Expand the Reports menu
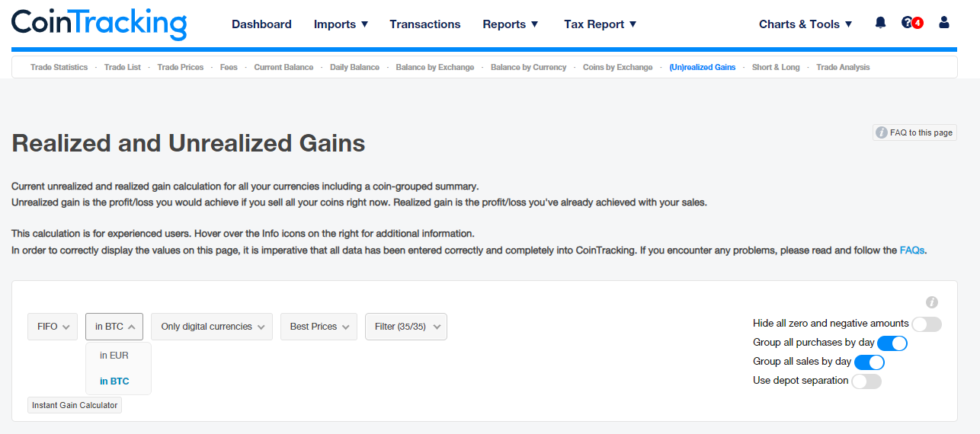The height and width of the screenshot is (434, 980). 511,24
